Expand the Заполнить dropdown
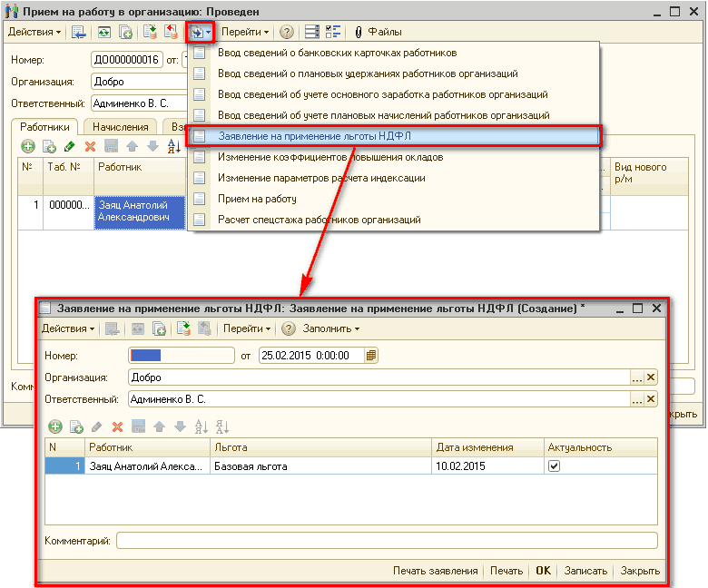This screenshot has height=588, width=708. pyautogui.click(x=331, y=328)
